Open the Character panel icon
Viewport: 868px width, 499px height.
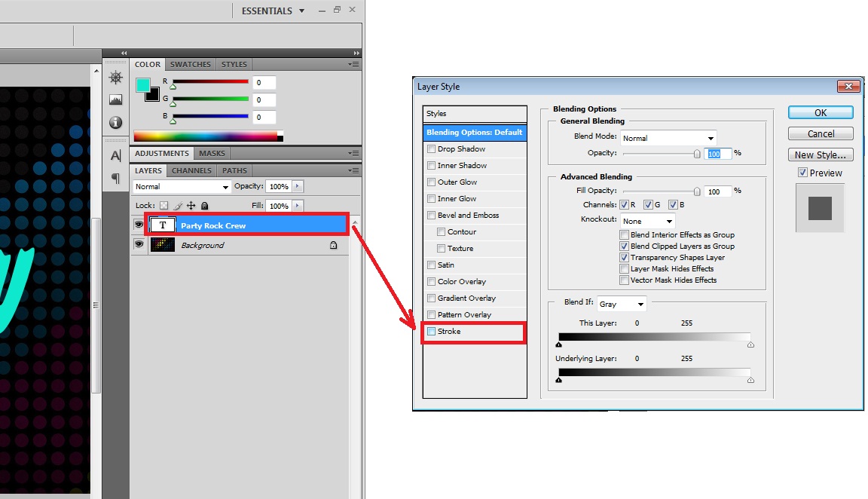click(116, 155)
